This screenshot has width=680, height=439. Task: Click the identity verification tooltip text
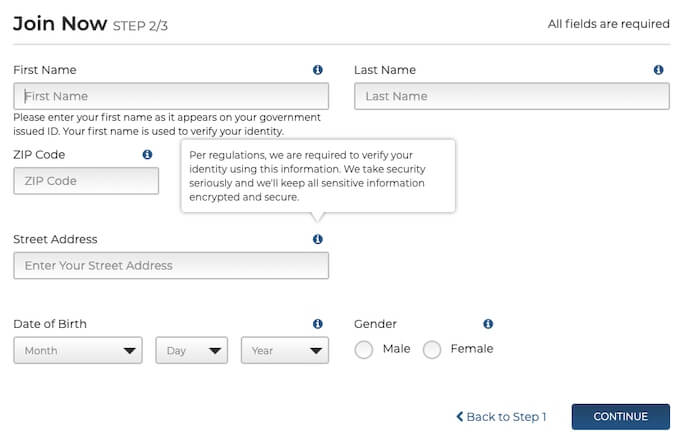coord(317,176)
